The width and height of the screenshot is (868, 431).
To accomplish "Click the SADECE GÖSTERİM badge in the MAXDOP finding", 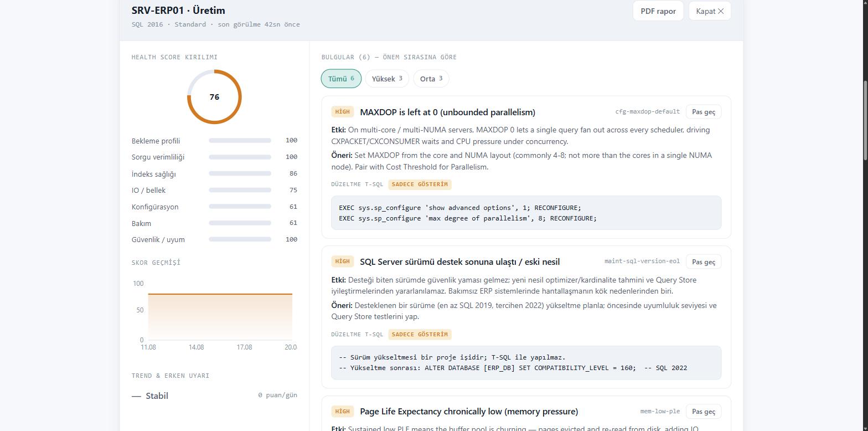I will point(420,184).
